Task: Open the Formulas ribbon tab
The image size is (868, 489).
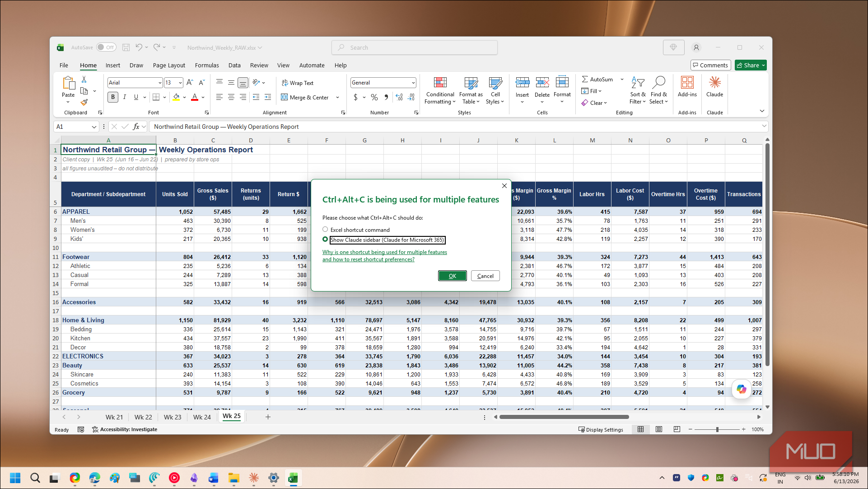Action: 207,66
